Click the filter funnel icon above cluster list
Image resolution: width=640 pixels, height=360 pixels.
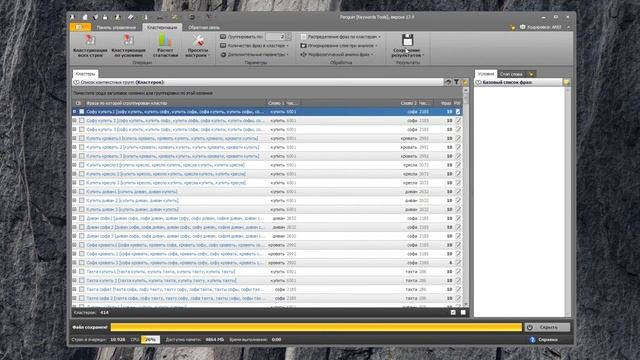pyautogui.click(x=456, y=82)
